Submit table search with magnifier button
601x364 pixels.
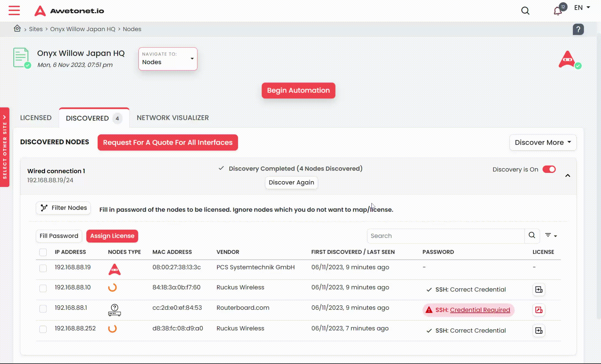(x=532, y=235)
